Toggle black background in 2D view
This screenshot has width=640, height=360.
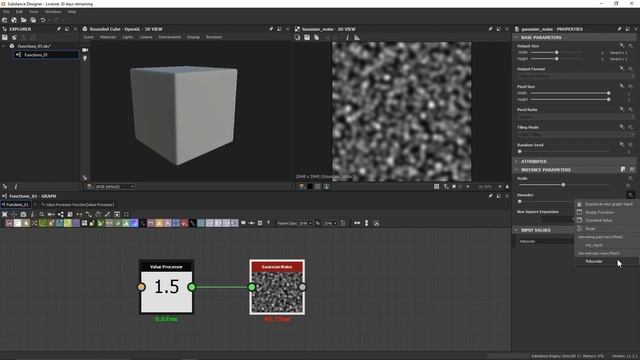point(310,187)
